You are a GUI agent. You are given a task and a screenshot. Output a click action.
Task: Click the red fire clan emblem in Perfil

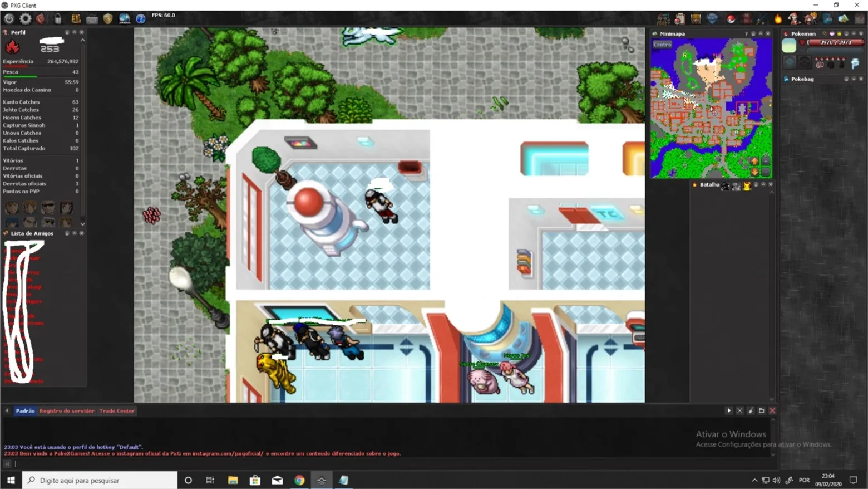click(x=12, y=47)
